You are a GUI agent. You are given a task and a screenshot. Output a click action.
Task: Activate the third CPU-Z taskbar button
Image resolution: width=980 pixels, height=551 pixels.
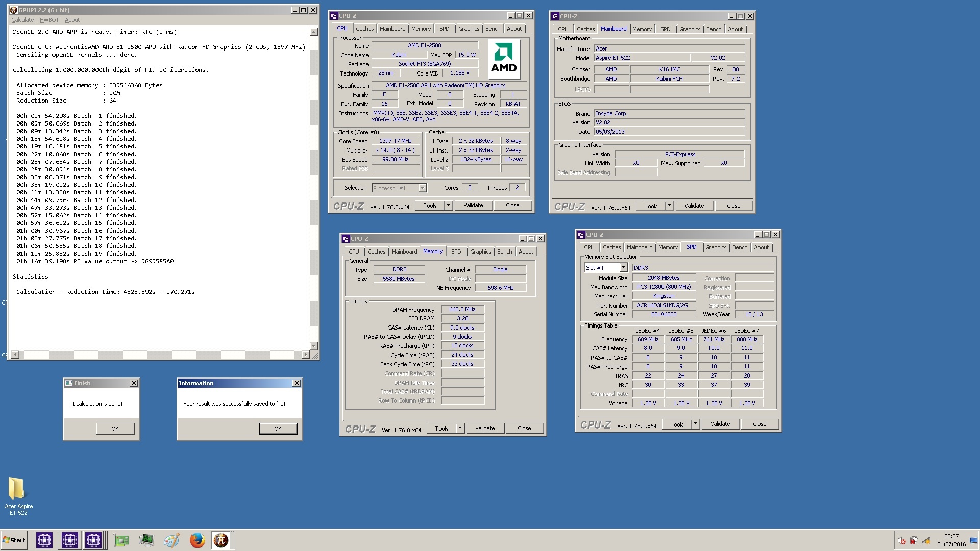pos(93,540)
